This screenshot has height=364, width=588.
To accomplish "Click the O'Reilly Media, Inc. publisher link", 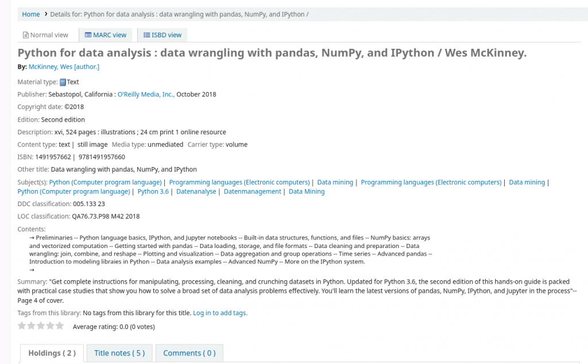I will pos(146,95).
